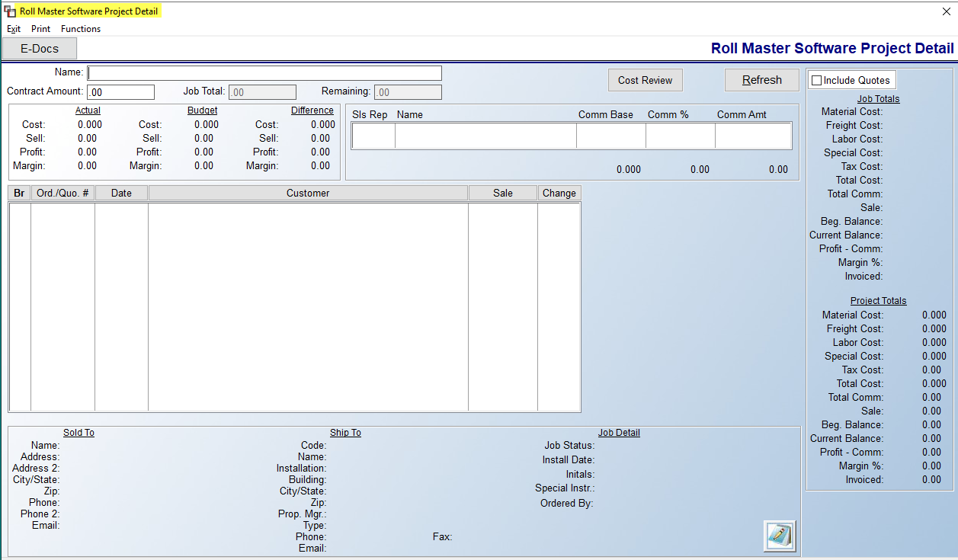Click the Actual heading
The width and height of the screenshot is (958, 560).
[88, 110]
